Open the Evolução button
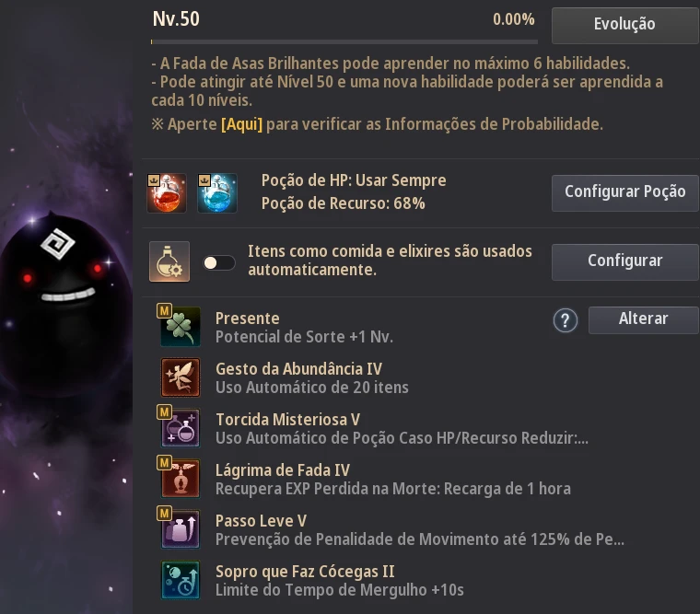This screenshot has height=614, width=700. tap(625, 25)
